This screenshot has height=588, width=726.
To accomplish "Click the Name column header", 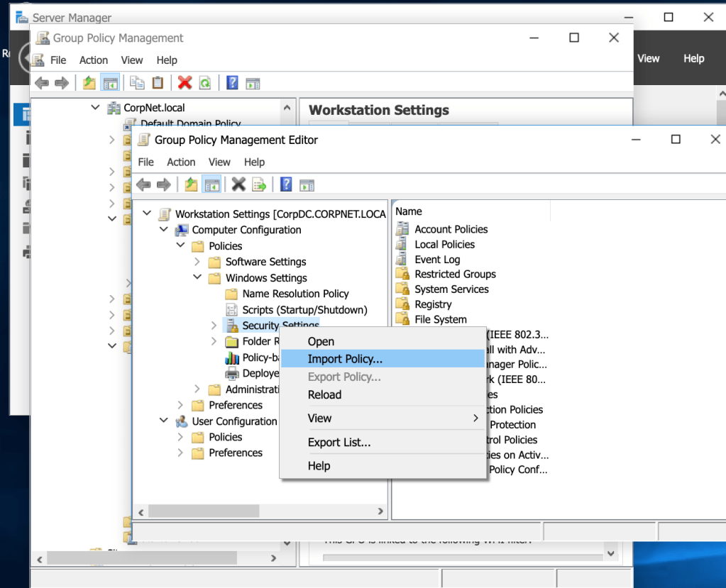I will point(409,211).
